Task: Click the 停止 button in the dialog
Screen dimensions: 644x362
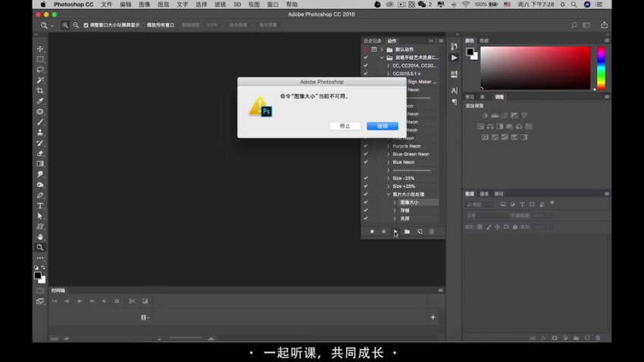Action: [345, 126]
